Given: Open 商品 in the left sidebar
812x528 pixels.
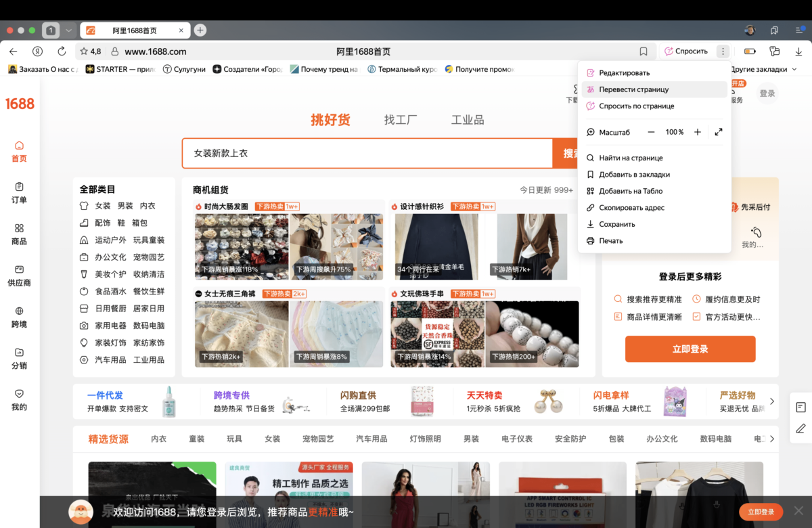Looking at the screenshot, I should (19, 234).
